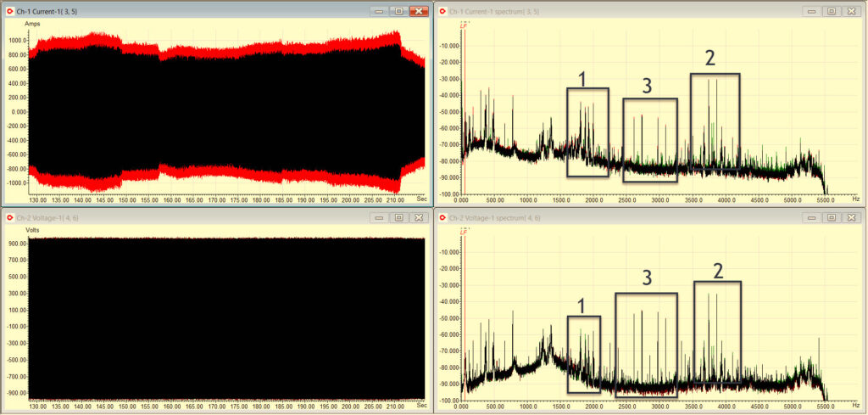Image resolution: width=868 pixels, height=415 pixels.
Task: Click the '-1000.00' amplitude tick in Current-1 window
Action: click(x=17, y=182)
